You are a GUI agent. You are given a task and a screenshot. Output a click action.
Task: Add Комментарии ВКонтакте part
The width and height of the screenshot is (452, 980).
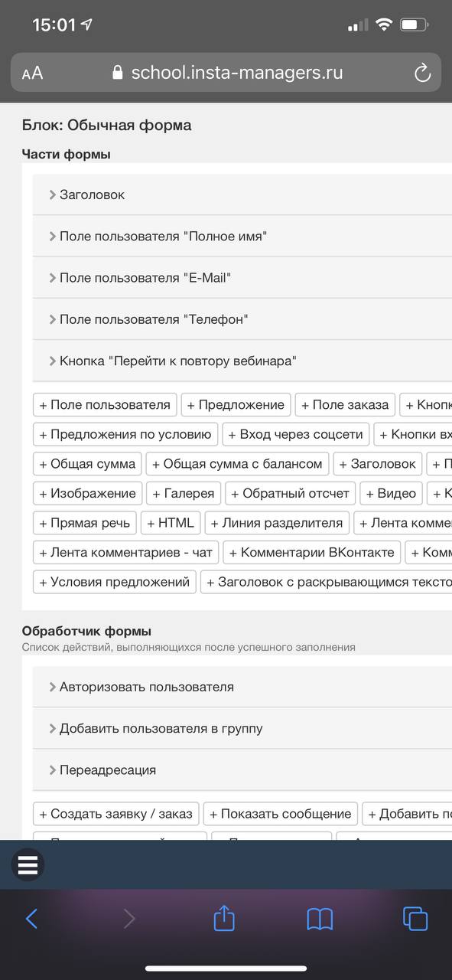point(312,552)
